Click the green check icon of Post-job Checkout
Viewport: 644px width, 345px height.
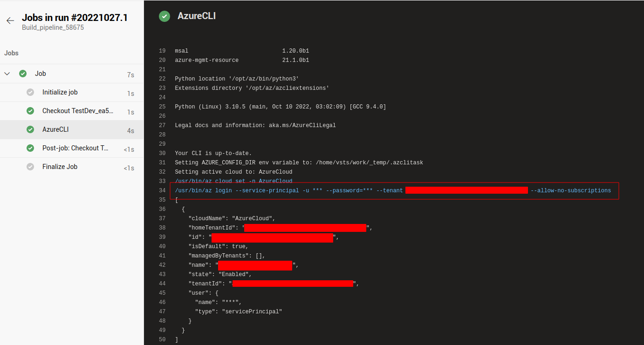pyautogui.click(x=30, y=148)
